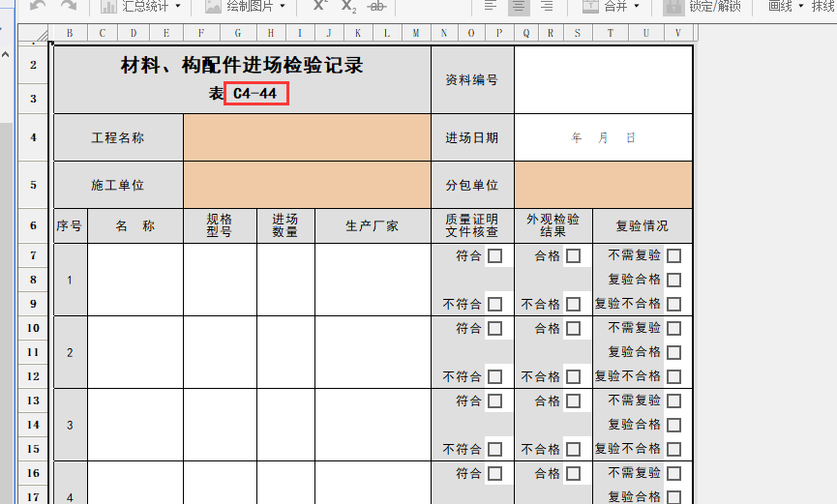Check 不合格 box for item 2
The height and width of the screenshot is (504, 837).
573,376
